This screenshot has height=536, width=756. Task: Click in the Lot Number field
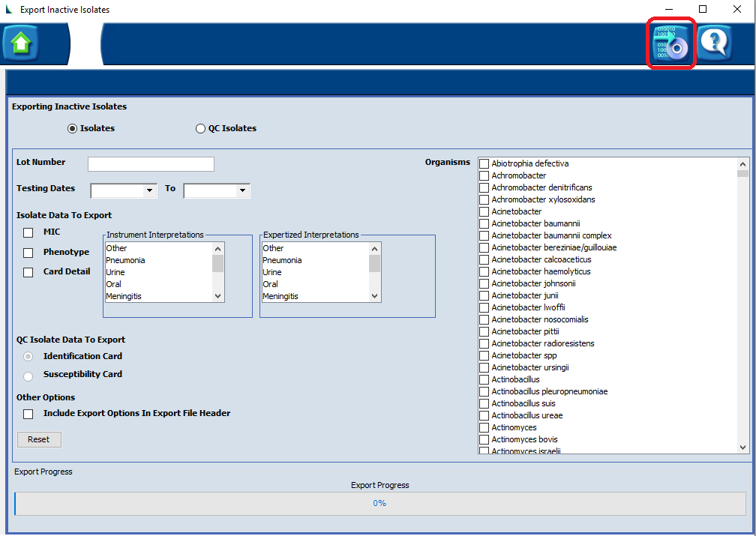[x=151, y=164]
